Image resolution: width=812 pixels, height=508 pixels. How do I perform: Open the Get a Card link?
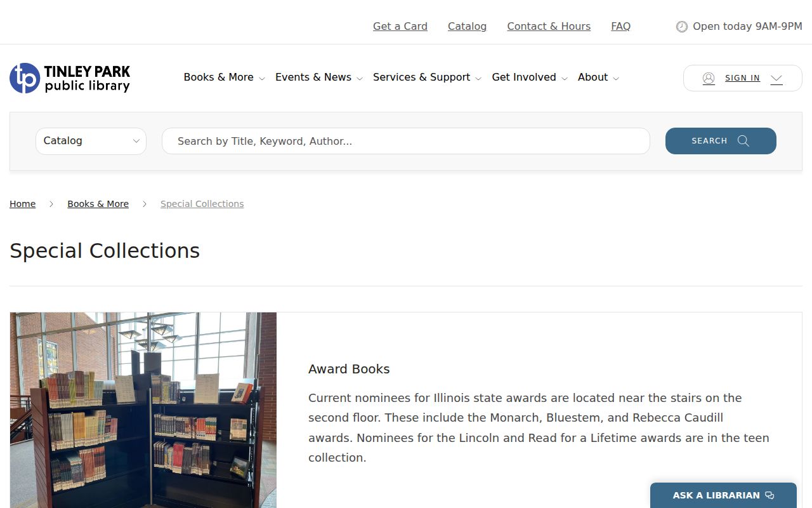point(400,27)
